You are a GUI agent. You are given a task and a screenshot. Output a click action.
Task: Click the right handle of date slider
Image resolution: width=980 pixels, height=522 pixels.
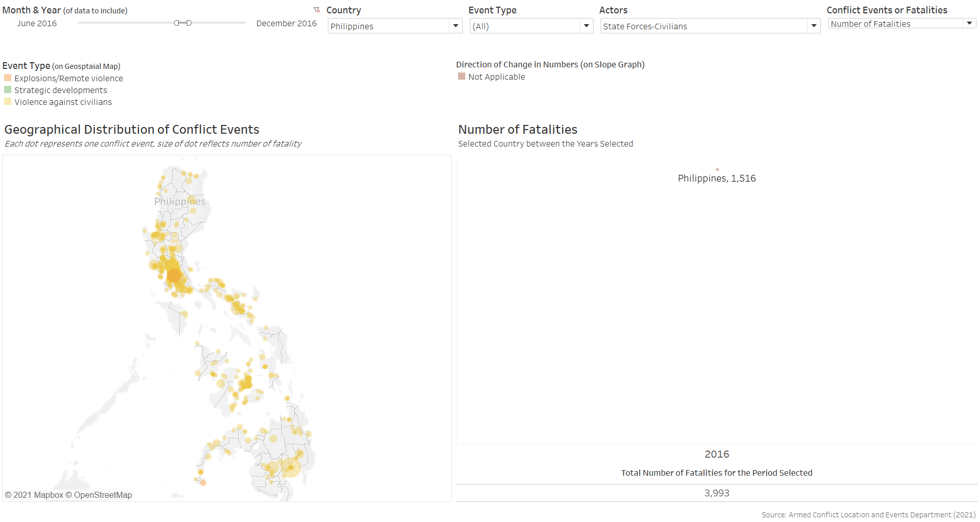(189, 23)
